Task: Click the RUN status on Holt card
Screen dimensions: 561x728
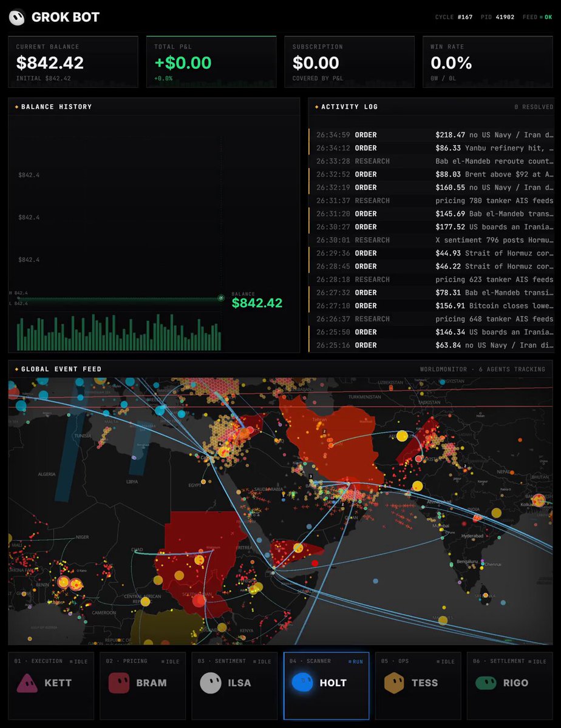Action: click(x=356, y=661)
